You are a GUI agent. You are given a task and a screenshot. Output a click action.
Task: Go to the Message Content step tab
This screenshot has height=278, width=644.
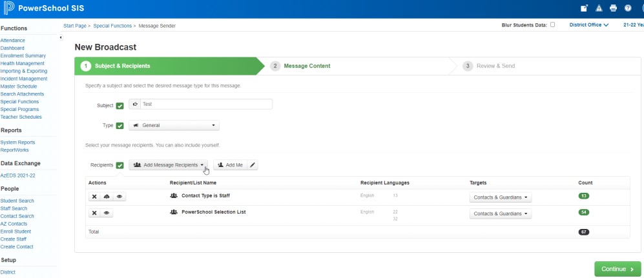click(307, 66)
